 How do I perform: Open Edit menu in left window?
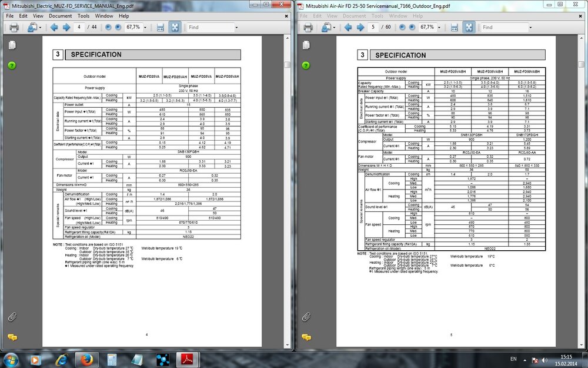tap(24, 16)
